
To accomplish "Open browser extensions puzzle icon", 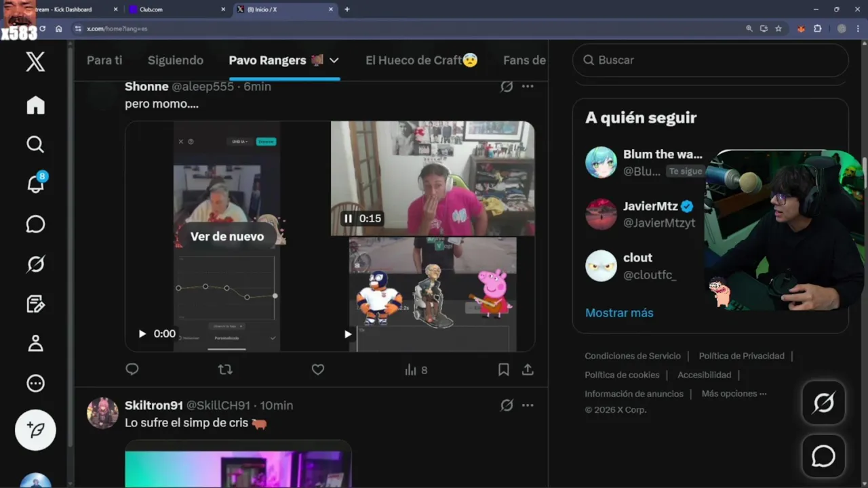I will pyautogui.click(x=817, y=28).
